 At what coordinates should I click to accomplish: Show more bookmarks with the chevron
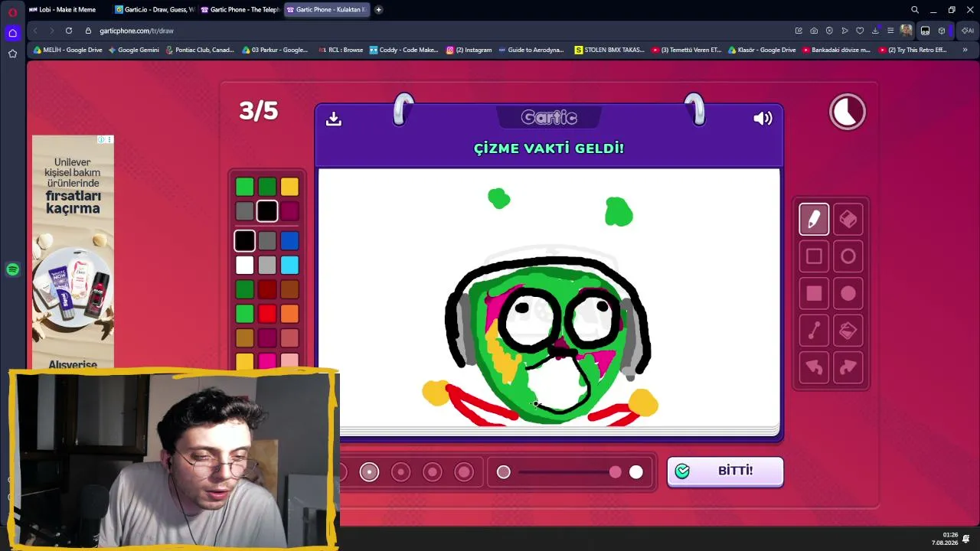point(965,50)
